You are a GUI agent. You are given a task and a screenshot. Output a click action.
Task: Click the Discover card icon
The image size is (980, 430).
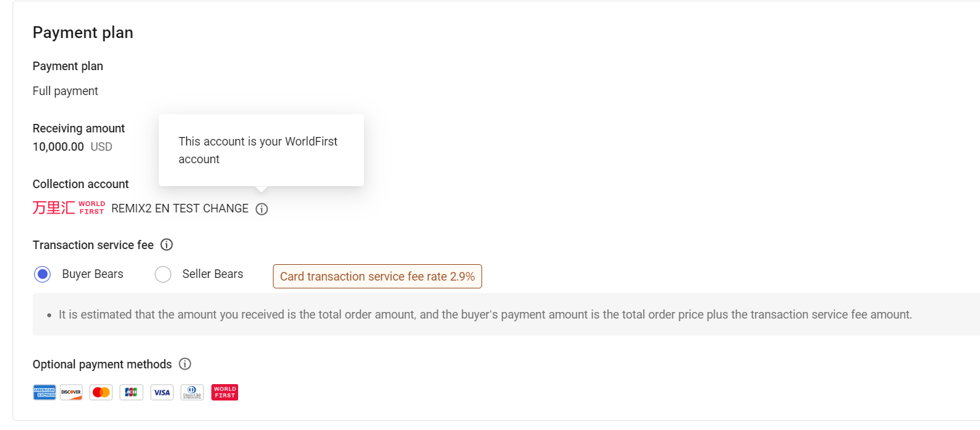point(71,392)
